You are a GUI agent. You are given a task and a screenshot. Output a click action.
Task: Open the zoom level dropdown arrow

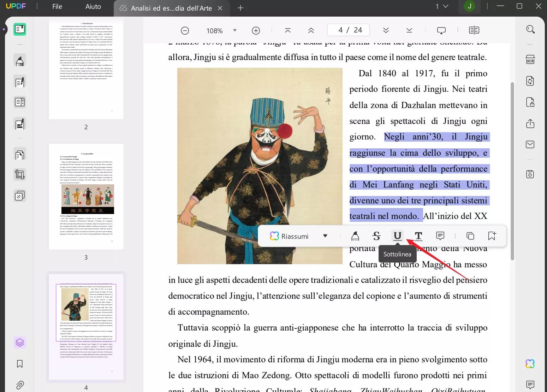(235, 31)
